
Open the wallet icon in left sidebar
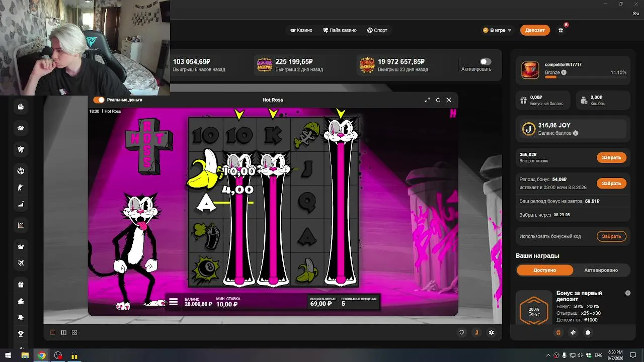click(x=21, y=107)
